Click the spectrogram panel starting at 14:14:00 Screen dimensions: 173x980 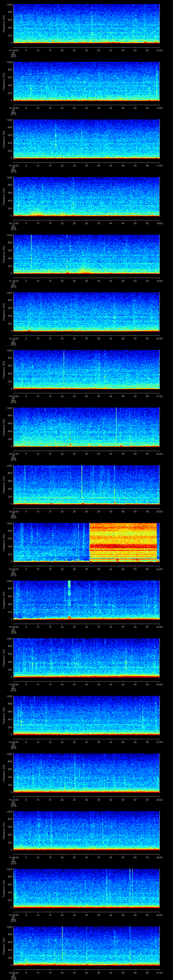pyautogui.click(x=86, y=24)
